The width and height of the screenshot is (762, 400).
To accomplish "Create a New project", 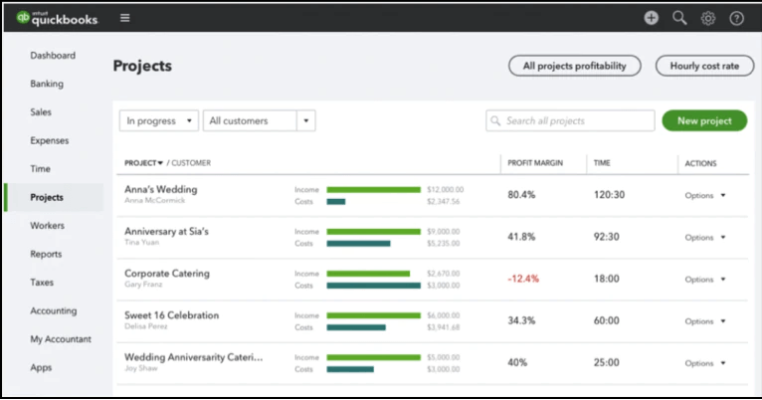I will coord(704,121).
